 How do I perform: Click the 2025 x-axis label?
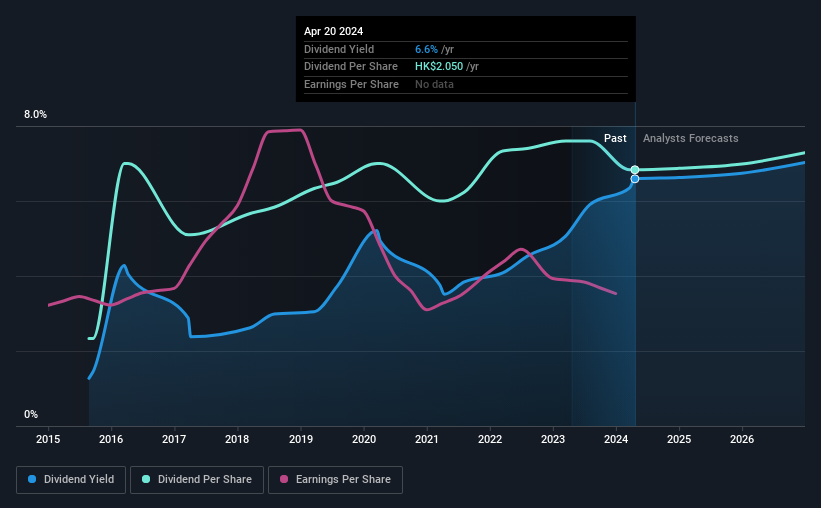(x=679, y=439)
